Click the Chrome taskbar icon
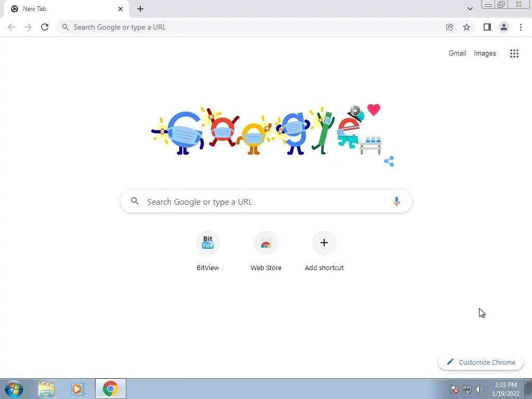This screenshot has width=532, height=399. coord(111,389)
